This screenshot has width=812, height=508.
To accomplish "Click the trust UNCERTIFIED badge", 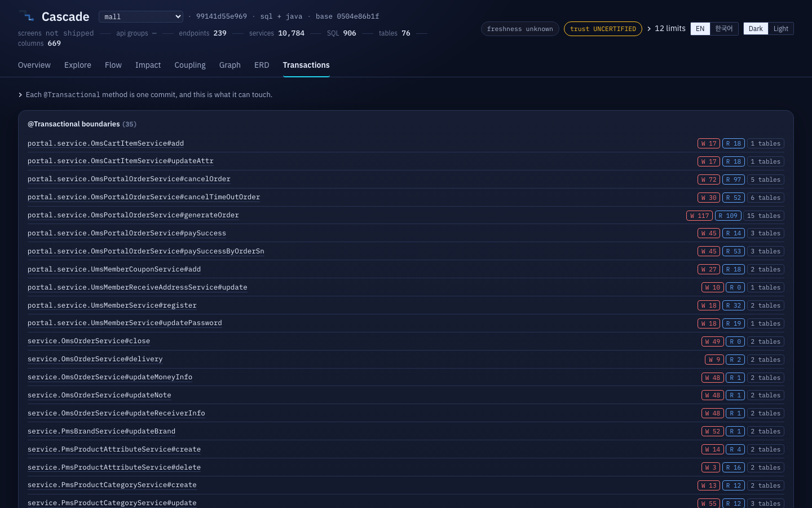I will coord(603,29).
